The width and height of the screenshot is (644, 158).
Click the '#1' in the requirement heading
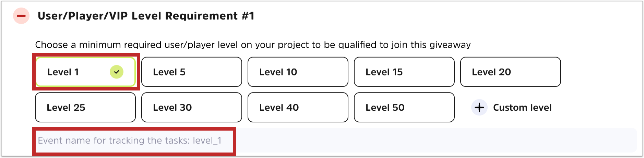[x=248, y=16]
